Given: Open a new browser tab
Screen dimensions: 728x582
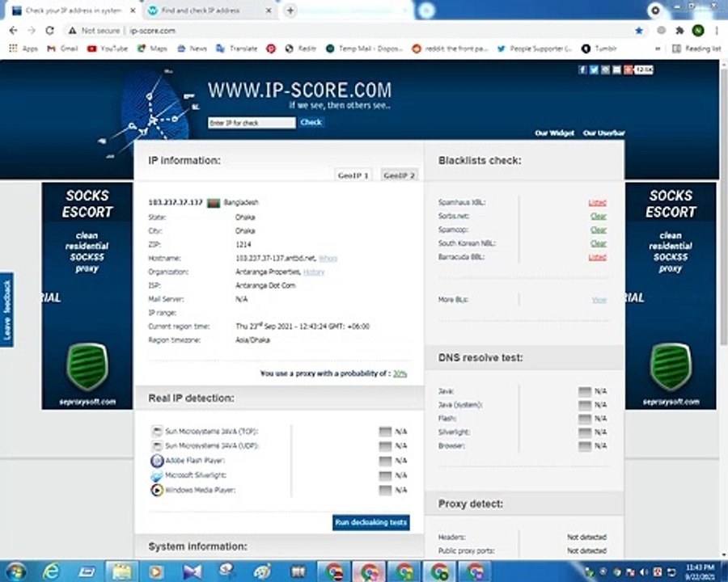Looking at the screenshot, I should (290, 11).
